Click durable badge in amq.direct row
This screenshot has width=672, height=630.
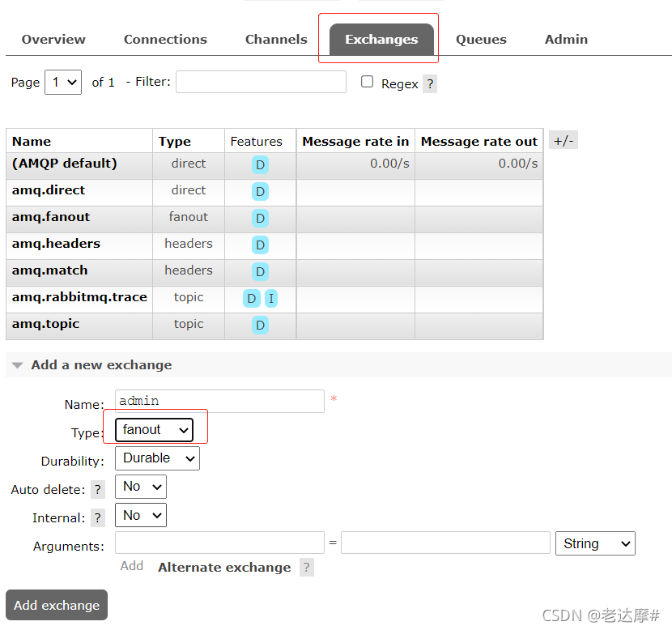click(x=260, y=192)
